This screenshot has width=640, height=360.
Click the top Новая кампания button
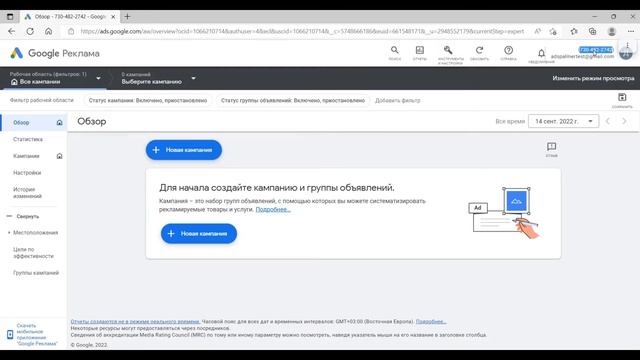(184, 150)
